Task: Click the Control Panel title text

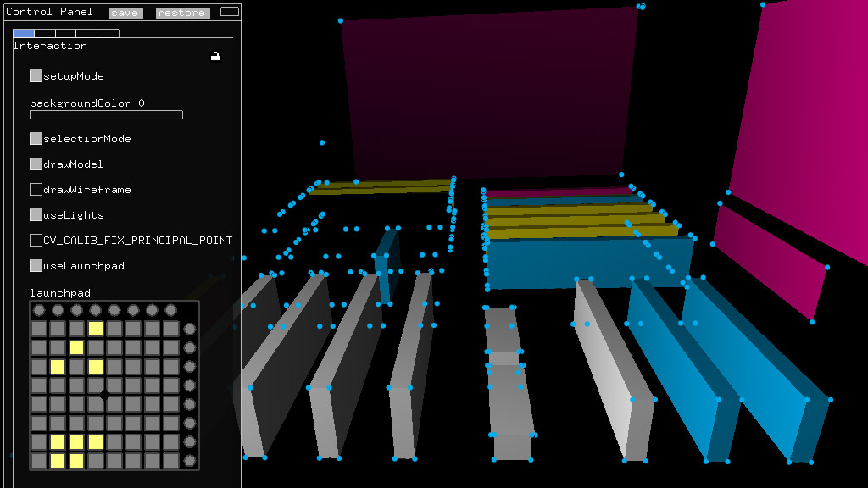Action: (x=49, y=12)
